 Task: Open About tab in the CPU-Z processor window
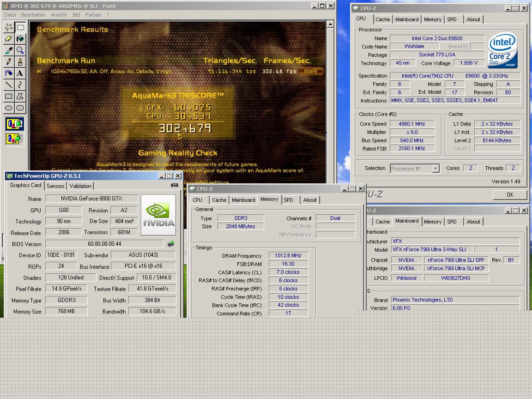coord(473,20)
